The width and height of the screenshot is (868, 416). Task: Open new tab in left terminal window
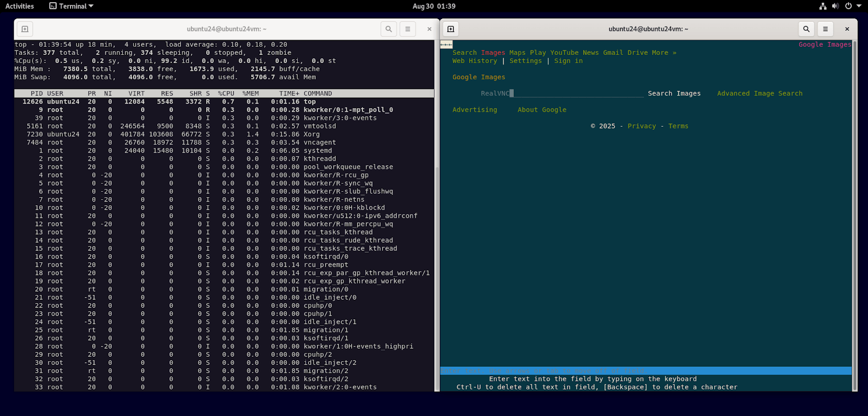pyautogui.click(x=25, y=29)
